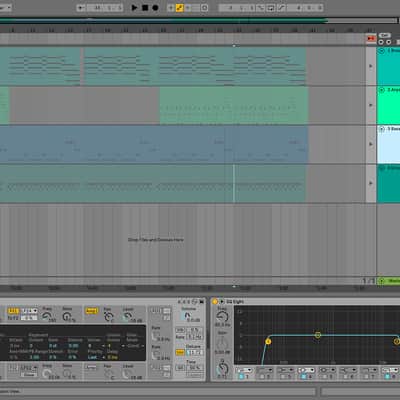Viewport: 400px width, 400px height.
Task: Toggle the yellow Automation Arm button
Action: coord(180,8)
